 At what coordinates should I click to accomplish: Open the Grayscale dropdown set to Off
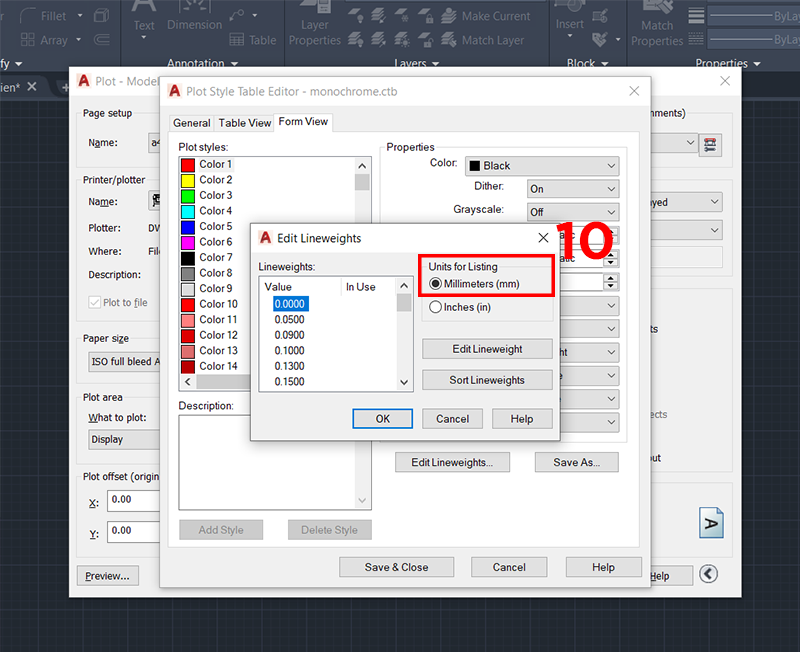(x=573, y=212)
